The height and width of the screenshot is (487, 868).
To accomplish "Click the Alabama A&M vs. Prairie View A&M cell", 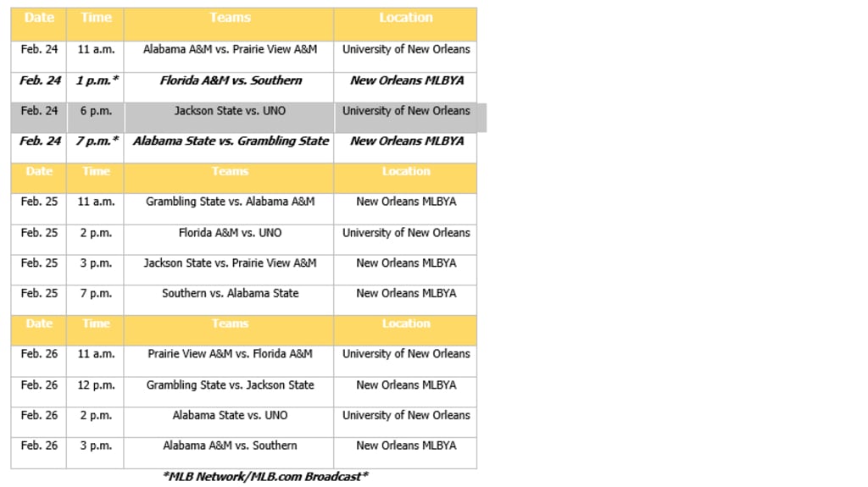I will tap(230, 50).
